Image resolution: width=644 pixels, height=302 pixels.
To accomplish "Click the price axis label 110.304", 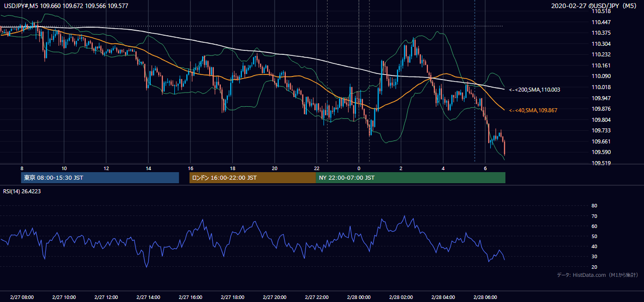I will coord(601,44).
